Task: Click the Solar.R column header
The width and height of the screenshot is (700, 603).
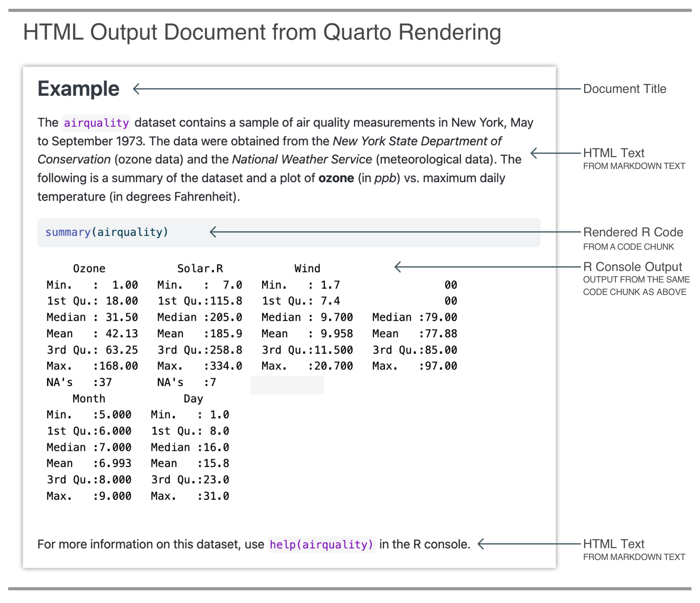Action: click(x=200, y=269)
